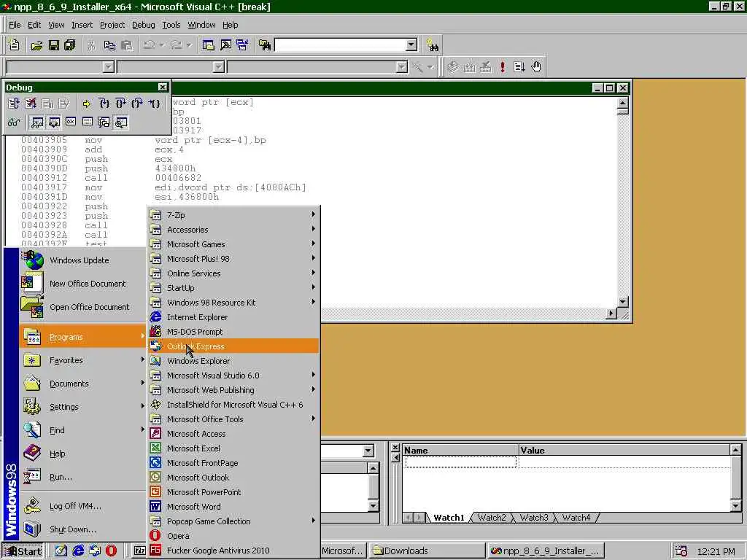Save the current file via toolbar
Image resolution: width=747 pixels, height=560 pixels.
pos(54,45)
